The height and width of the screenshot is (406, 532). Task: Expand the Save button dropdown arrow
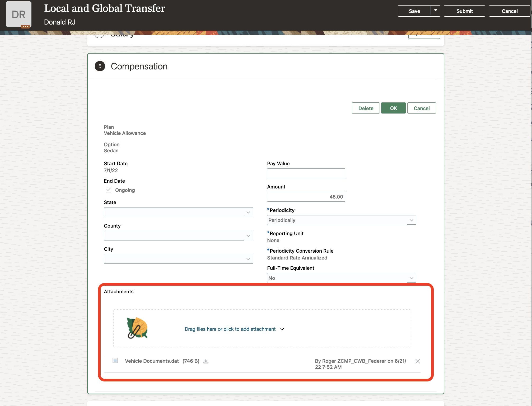(435, 11)
